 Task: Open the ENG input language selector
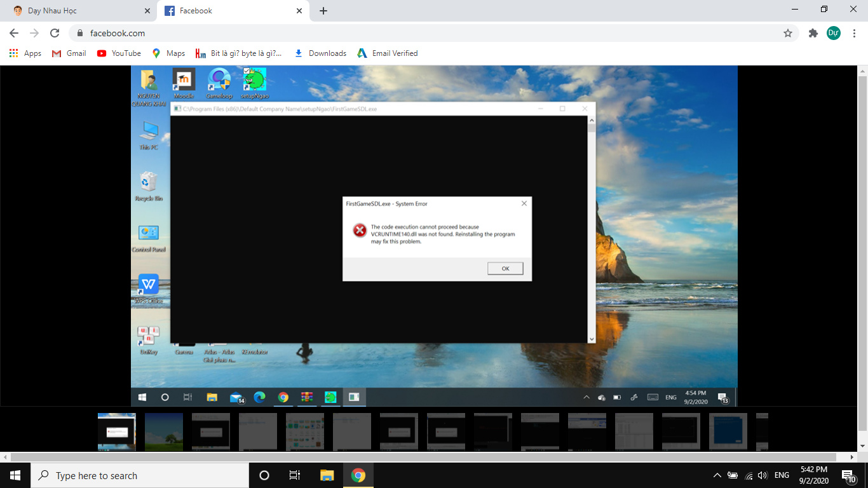click(x=782, y=475)
